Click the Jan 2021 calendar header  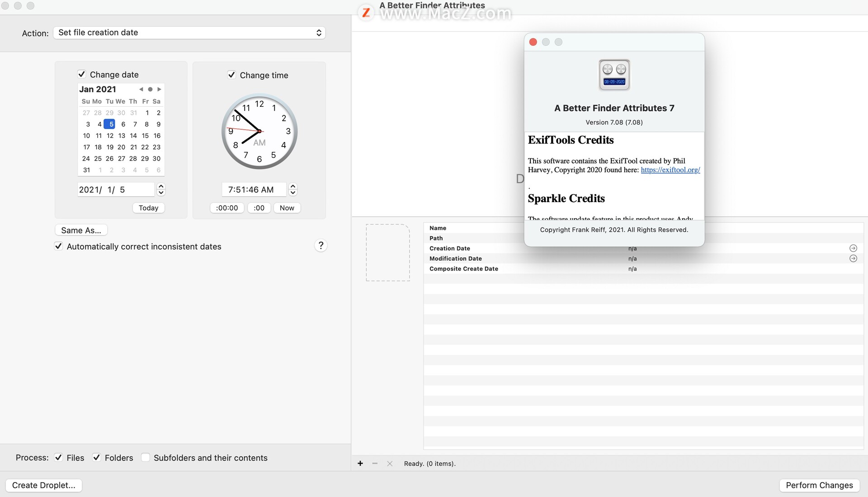click(98, 89)
